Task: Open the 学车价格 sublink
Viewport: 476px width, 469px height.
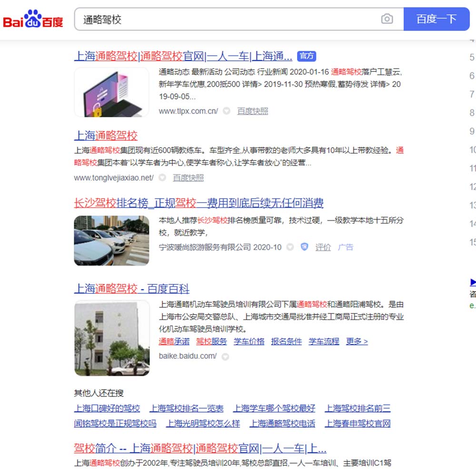Action: pyautogui.click(x=249, y=341)
